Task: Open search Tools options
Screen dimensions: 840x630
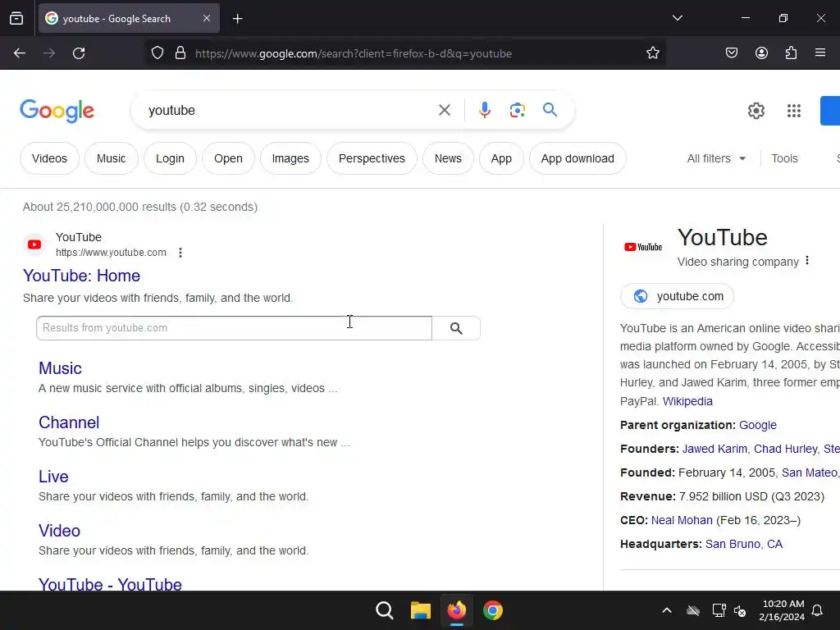Action: point(784,158)
